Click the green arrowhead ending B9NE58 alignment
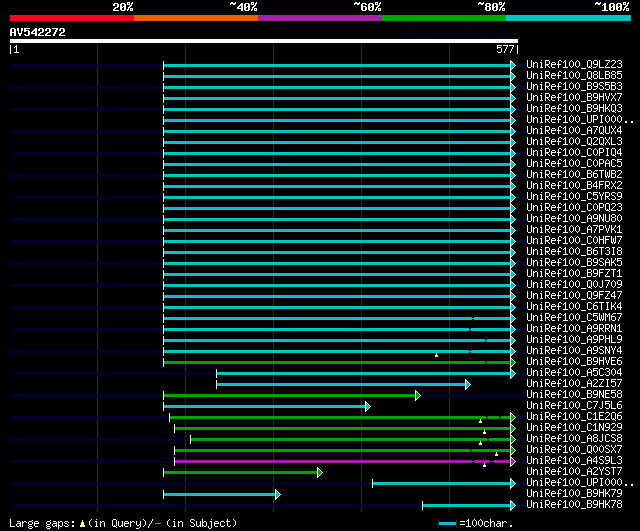The width and height of the screenshot is (640, 531). [x=418, y=395]
